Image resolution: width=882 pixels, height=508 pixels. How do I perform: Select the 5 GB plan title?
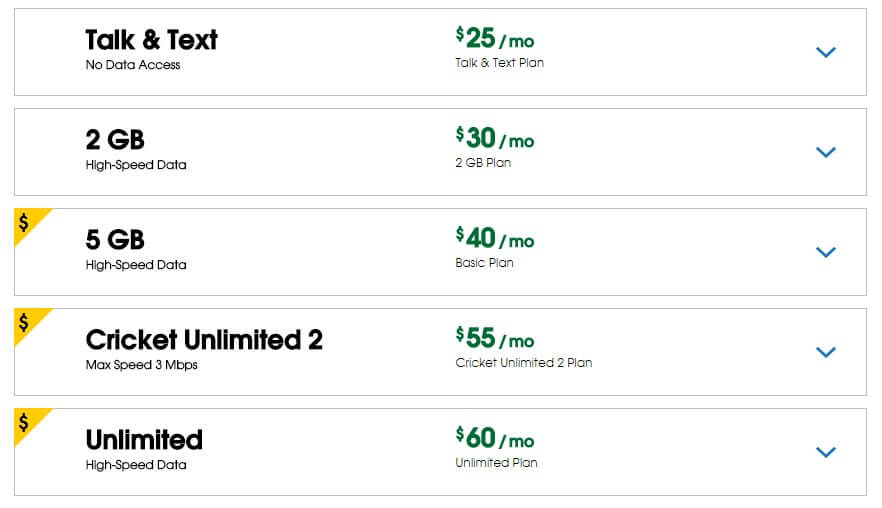(115, 240)
